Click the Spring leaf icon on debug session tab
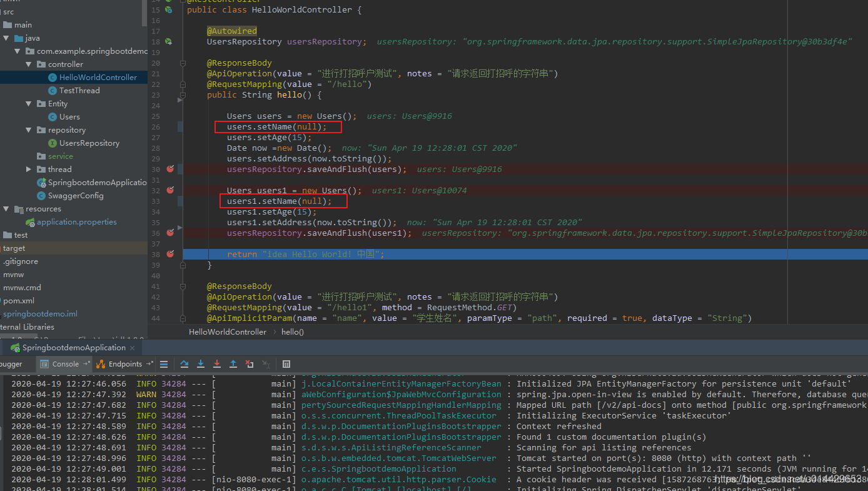The height and width of the screenshot is (491, 868). coord(16,348)
